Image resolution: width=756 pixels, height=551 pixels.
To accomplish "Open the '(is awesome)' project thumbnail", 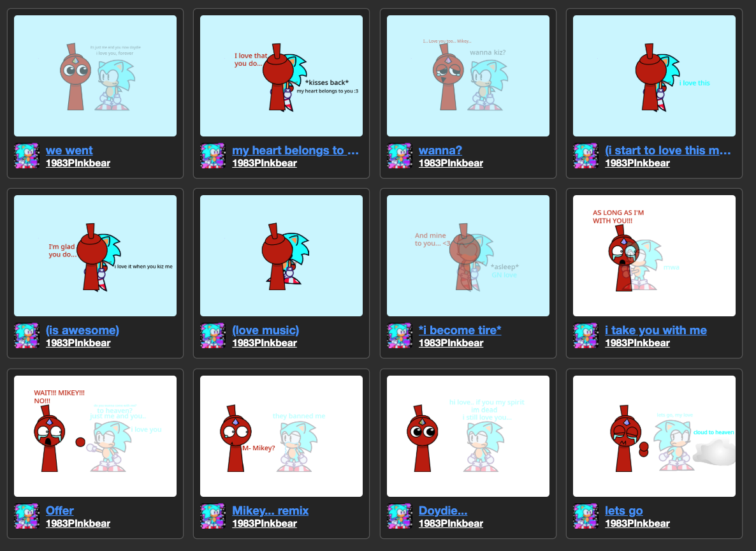I will click(x=95, y=256).
